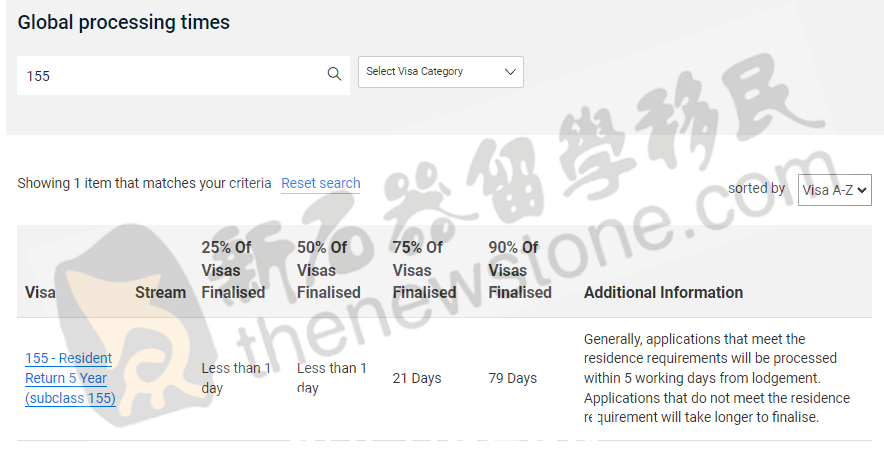Click the Visa column header

[41, 293]
